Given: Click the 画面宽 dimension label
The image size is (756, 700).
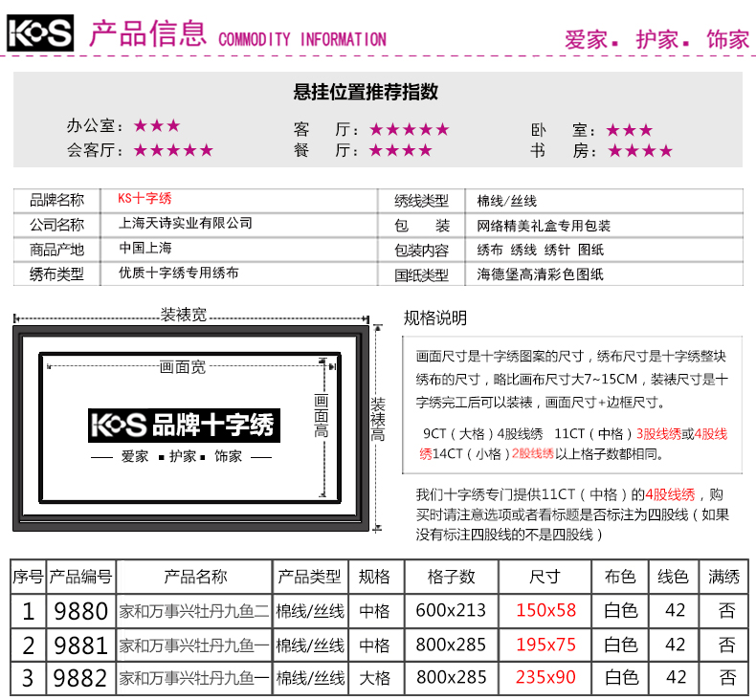Looking at the screenshot, I should pyautogui.click(x=183, y=367).
